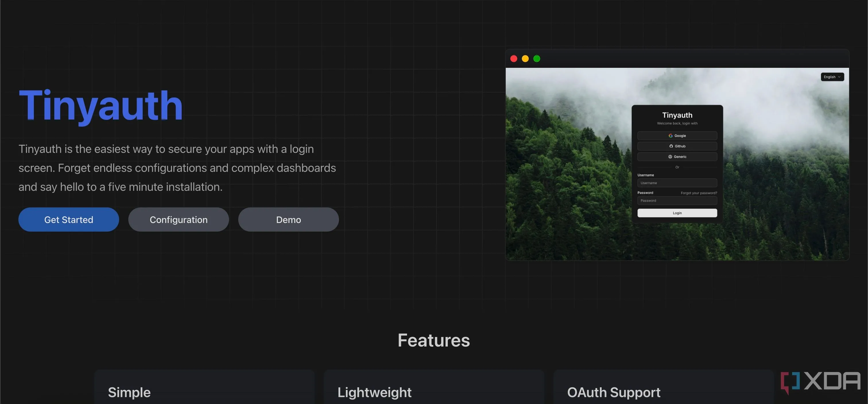868x404 pixels.
Task: Submit with the white Login button
Action: click(677, 213)
